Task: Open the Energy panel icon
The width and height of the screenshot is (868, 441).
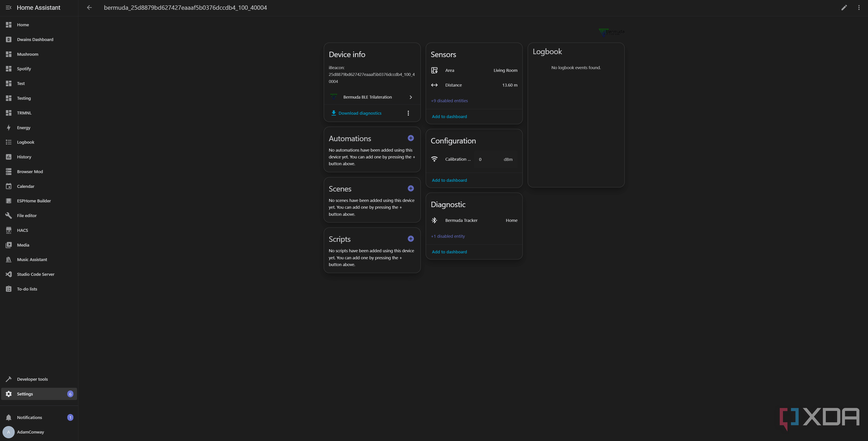Action: click(9, 128)
